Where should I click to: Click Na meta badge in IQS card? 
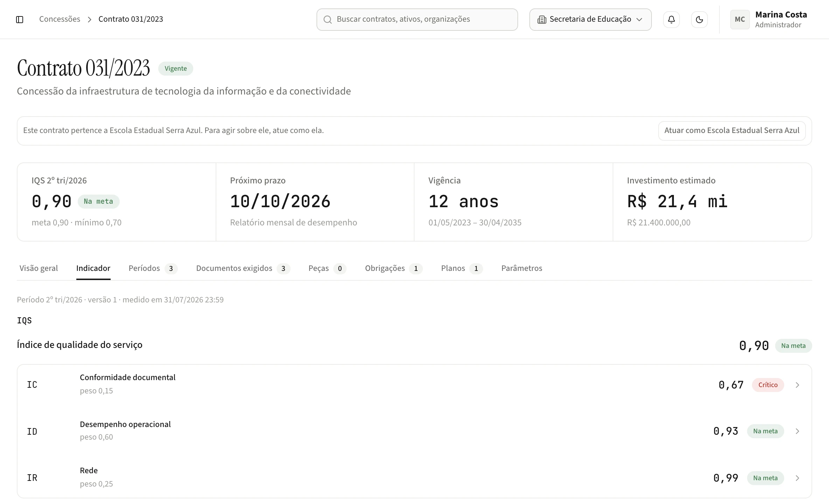pyautogui.click(x=98, y=202)
